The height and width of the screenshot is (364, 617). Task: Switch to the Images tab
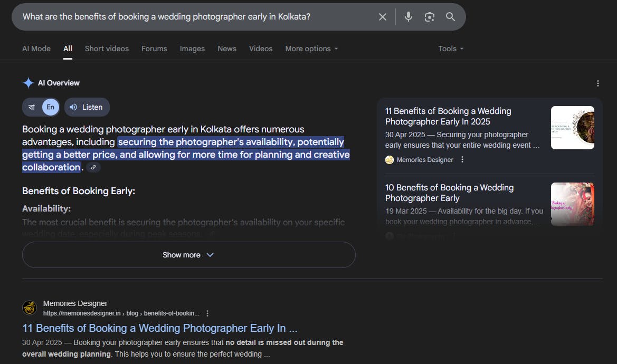[x=192, y=49]
